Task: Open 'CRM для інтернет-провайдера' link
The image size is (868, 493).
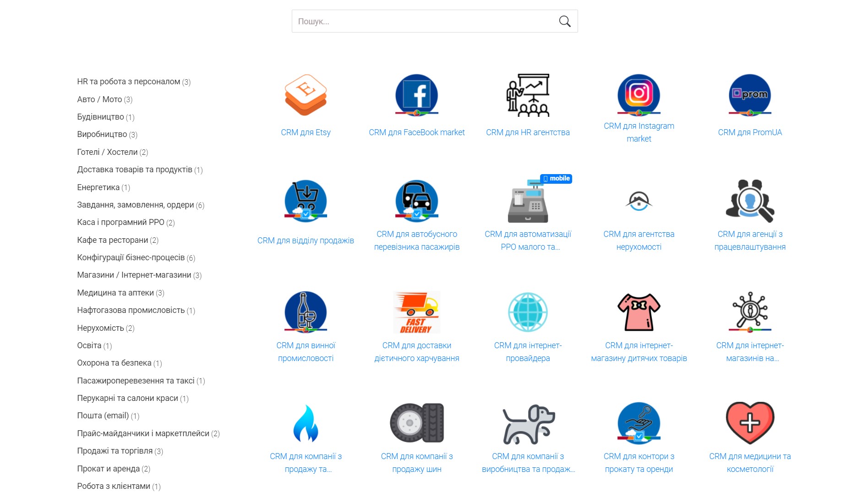Action: click(528, 352)
